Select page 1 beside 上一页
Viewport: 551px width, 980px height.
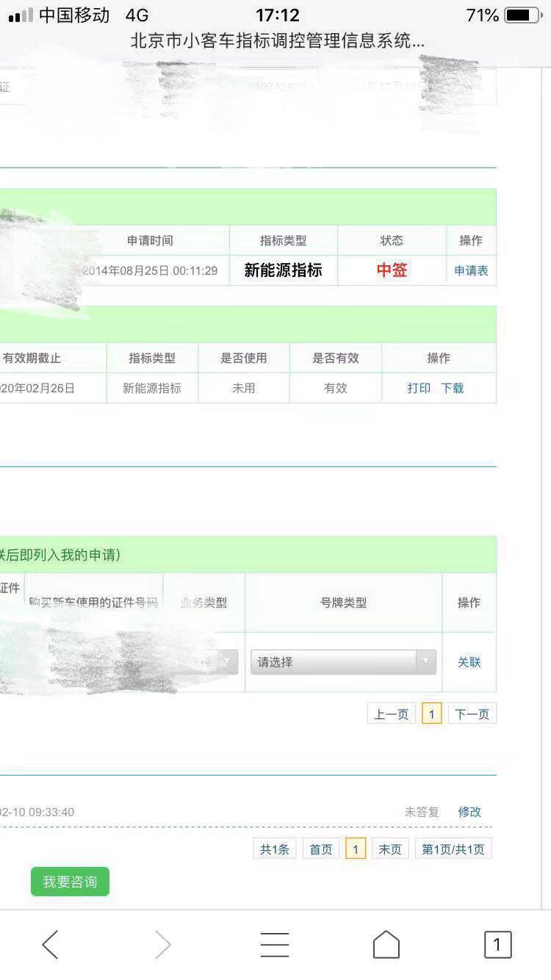tap(432, 714)
